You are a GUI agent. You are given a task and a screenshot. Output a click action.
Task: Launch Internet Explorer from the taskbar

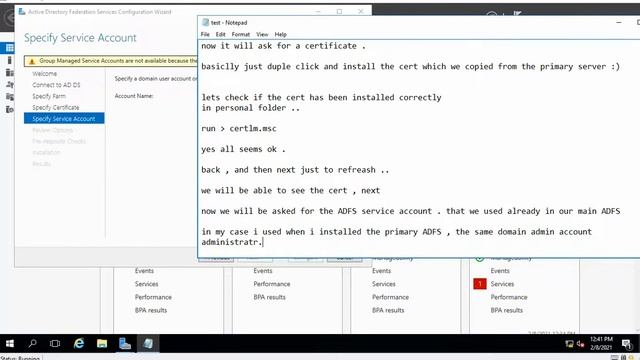[x=78, y=344]
